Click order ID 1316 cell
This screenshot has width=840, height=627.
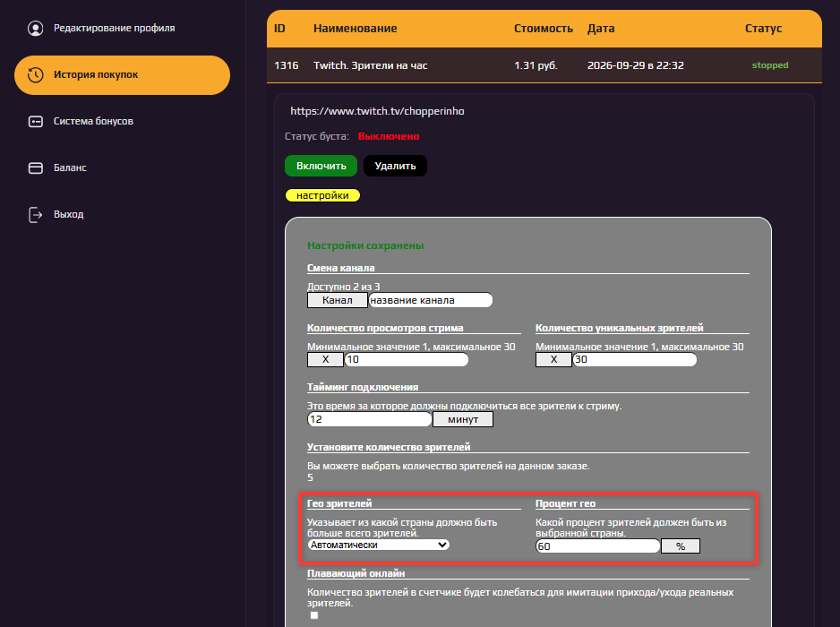pyautogui.click(x=286, y=65)
